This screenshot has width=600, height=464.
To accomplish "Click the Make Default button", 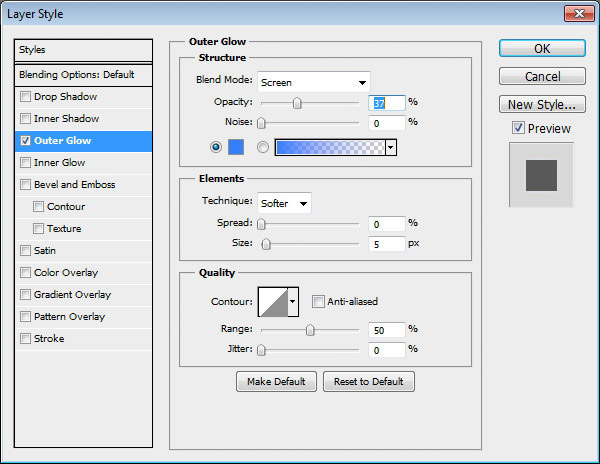I will 276,381.
